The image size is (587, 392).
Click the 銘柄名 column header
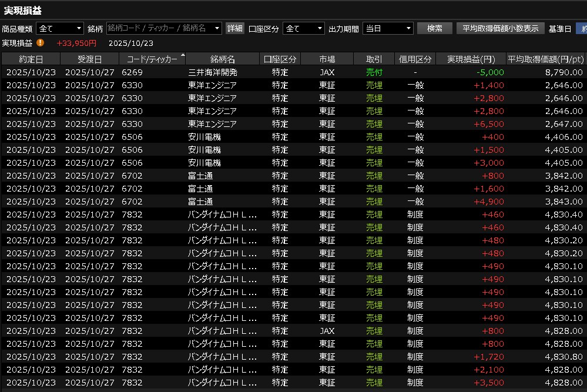(x=222, y=59)
